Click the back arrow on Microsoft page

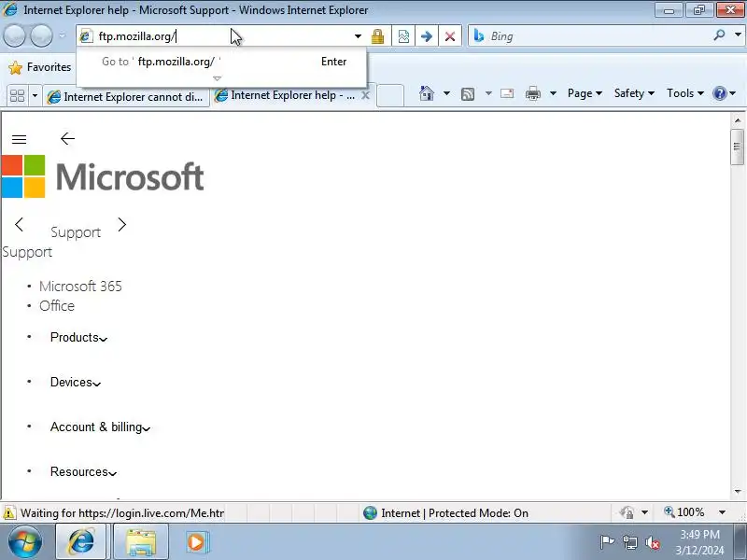point(67,138)
